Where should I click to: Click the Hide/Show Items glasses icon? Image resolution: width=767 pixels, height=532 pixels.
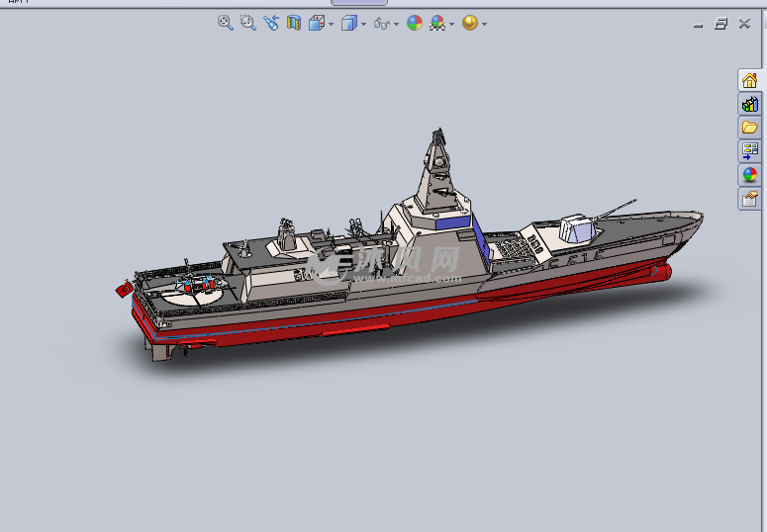[x=382, y=23]
